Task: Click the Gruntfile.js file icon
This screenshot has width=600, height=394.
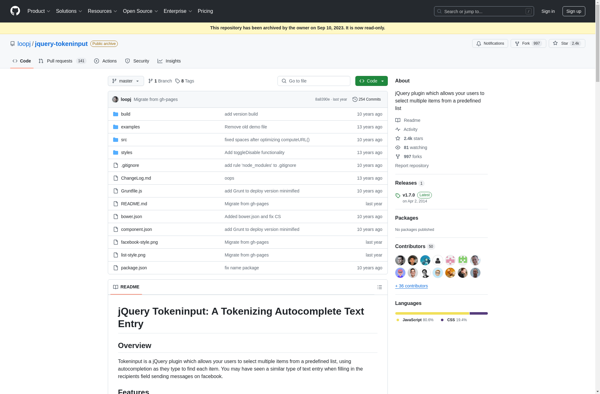Action: coord(116,191)
